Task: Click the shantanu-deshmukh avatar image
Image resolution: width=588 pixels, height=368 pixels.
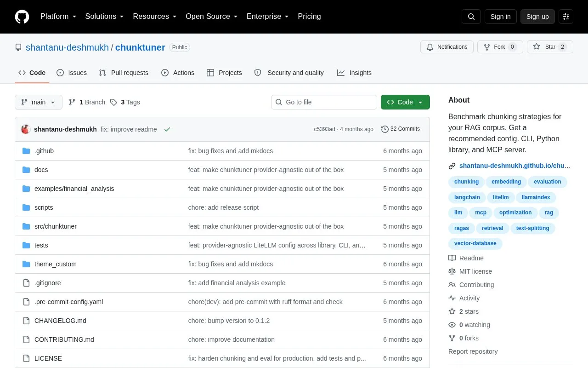Action: click(x=26, y=129)
